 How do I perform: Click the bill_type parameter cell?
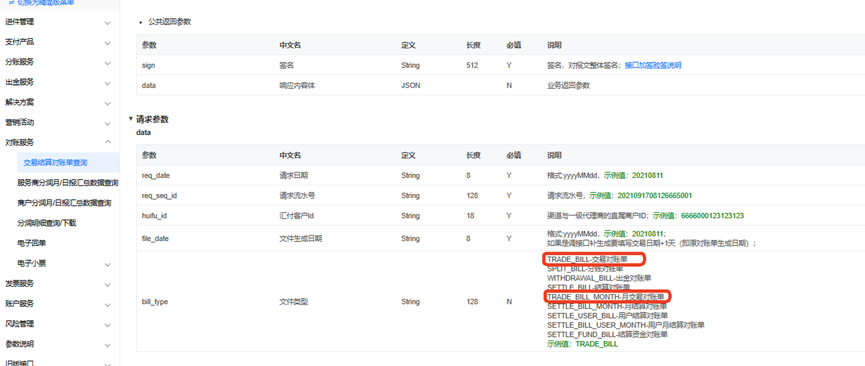click(155, 302)
